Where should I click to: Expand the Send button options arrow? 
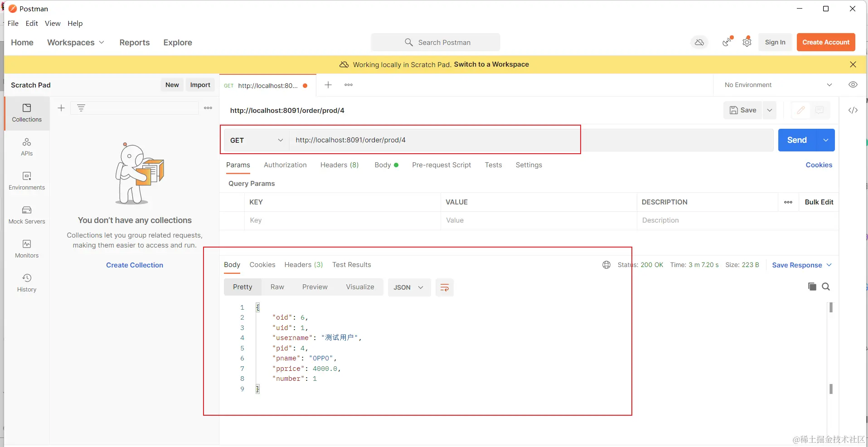click(826, 140)
